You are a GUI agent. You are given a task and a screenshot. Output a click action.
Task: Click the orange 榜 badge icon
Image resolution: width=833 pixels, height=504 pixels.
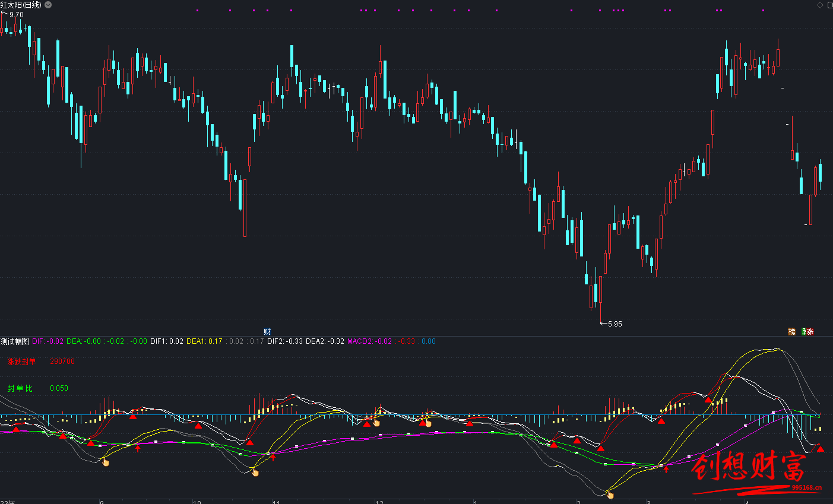pyautogui.click(x=791, y=332)
